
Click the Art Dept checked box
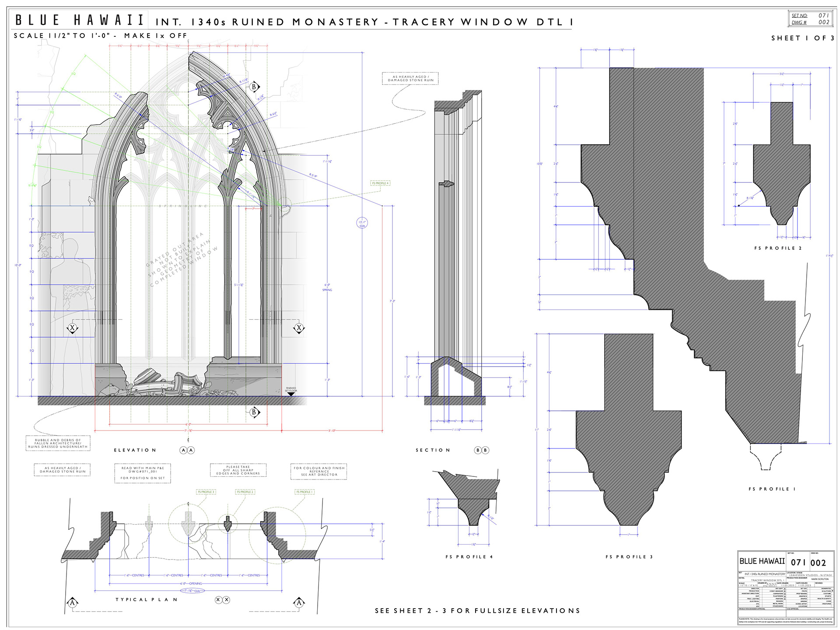pos(785,589)
